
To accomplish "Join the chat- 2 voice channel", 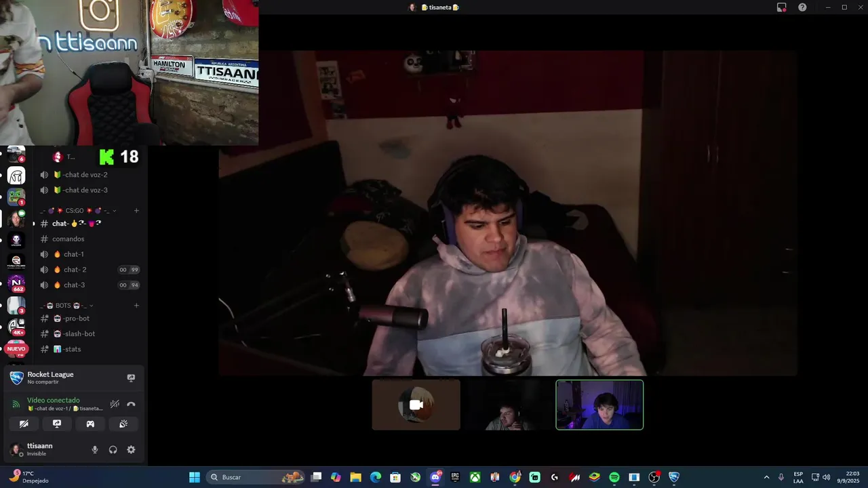I will coord(89,270).
